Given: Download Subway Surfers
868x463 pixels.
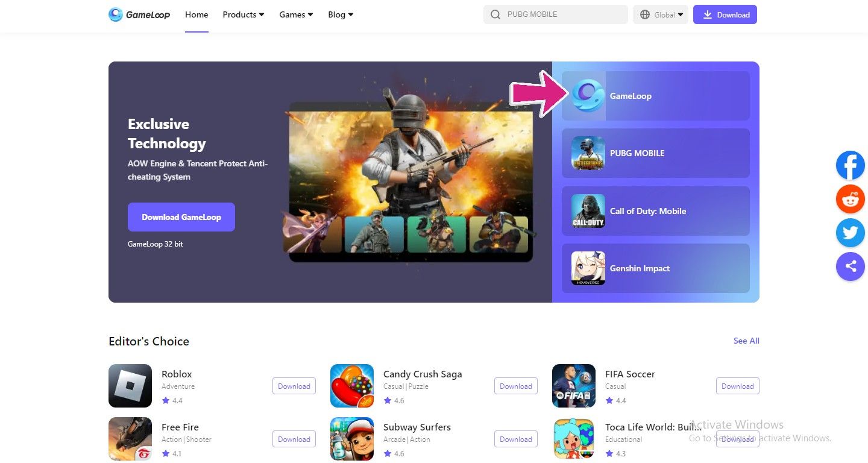Looking at the screenshot, I should 516,439.
